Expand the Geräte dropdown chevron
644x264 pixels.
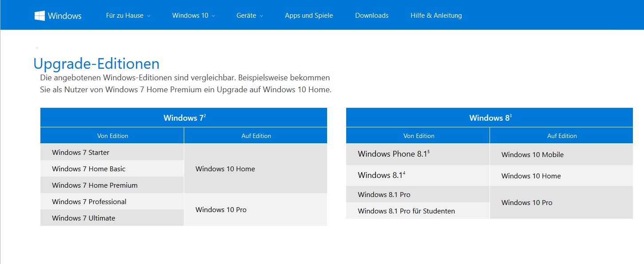click(x=261, y=16)
